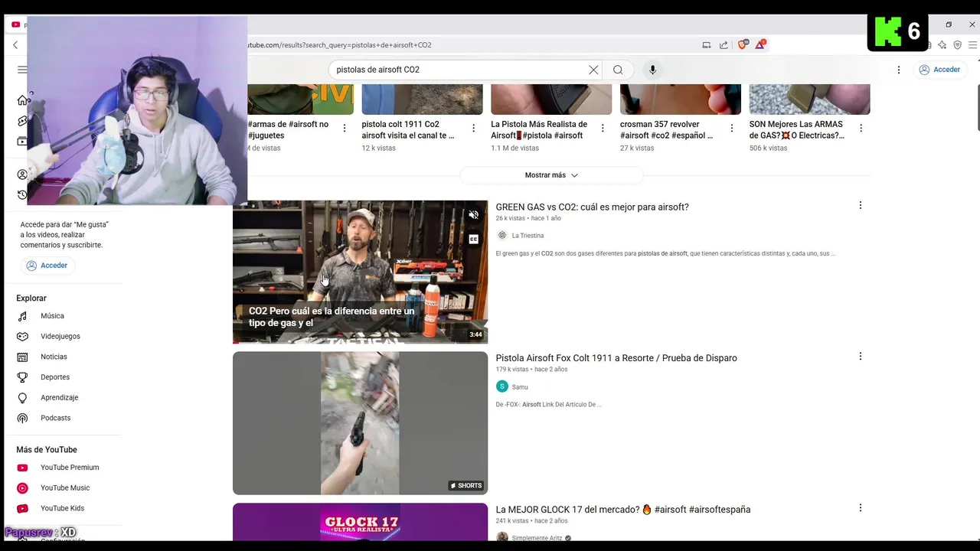
Task: Click the YouTube Music logo icon
Action: pos(22,488)
